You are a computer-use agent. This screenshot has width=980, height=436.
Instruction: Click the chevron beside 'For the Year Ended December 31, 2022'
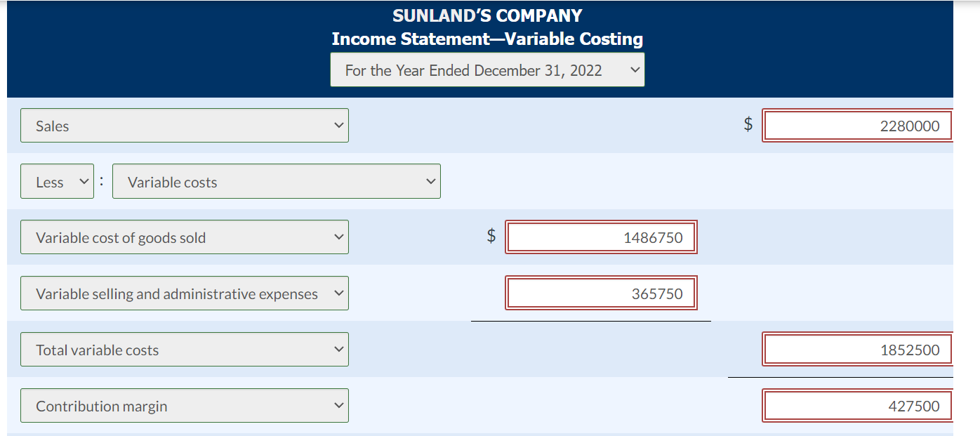point(635,70)
